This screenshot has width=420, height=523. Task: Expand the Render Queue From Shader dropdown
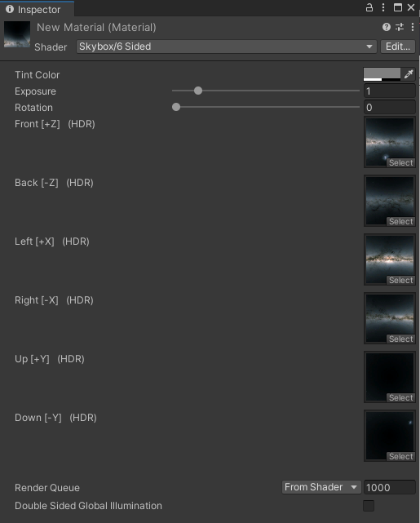pos(321,487)
